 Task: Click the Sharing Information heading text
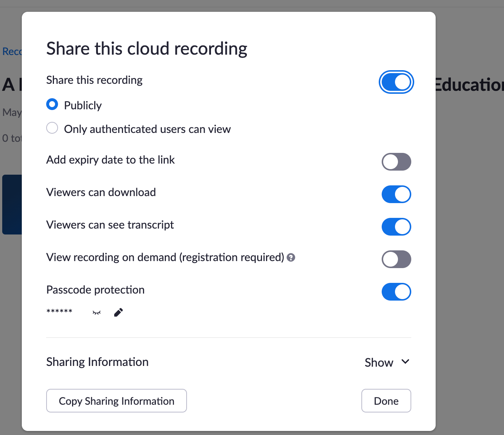tap(98, 362)
